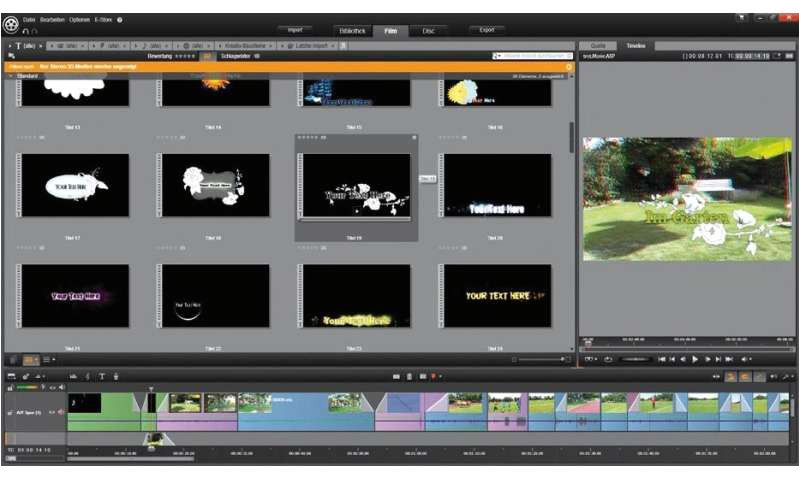Click the Play button in preview player

click(696, 358)
